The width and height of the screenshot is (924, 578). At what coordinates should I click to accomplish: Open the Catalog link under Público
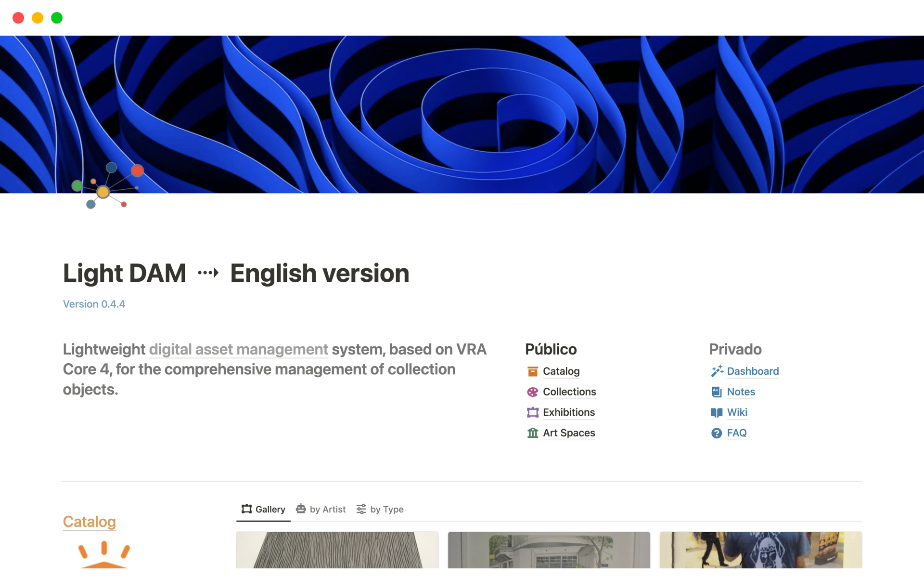pos(561,371)
